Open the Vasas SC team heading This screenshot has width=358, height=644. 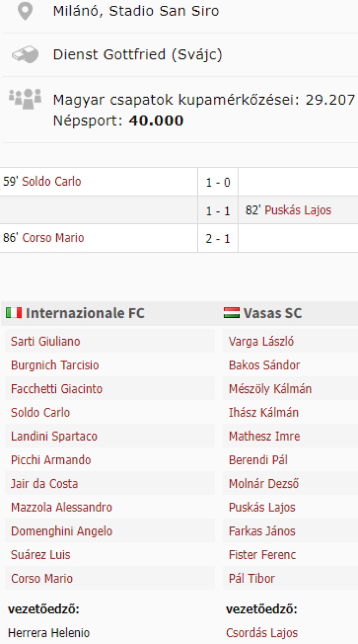[272, 313]
